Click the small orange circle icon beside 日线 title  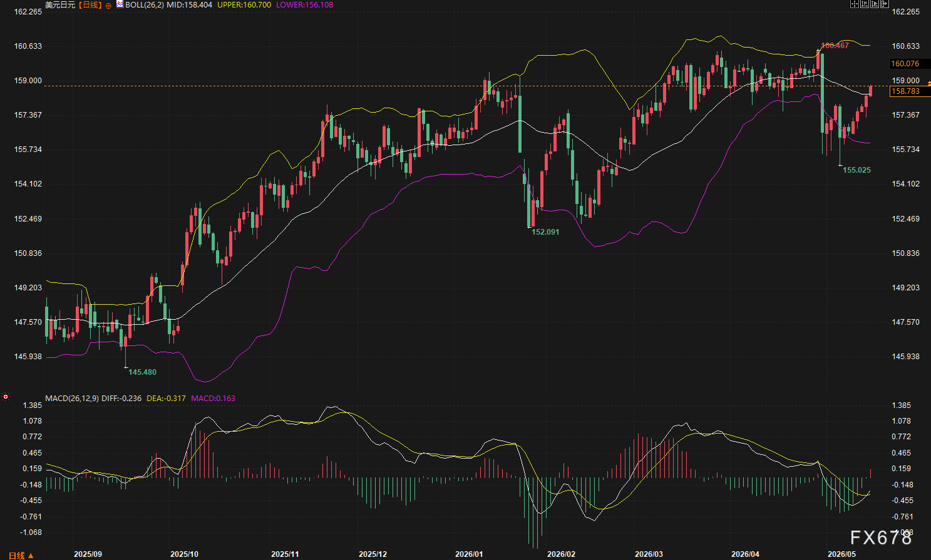(x=108, y=5)
